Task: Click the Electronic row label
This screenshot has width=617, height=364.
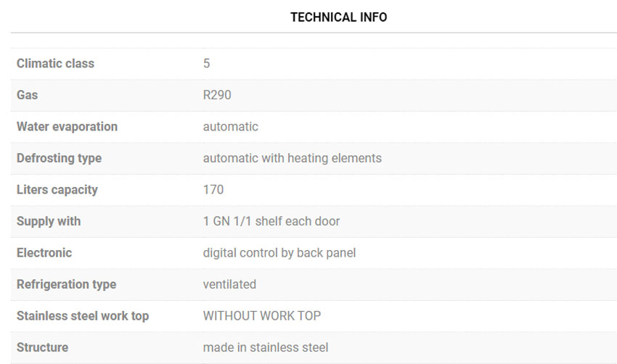Action: click(x=44, y=253)
